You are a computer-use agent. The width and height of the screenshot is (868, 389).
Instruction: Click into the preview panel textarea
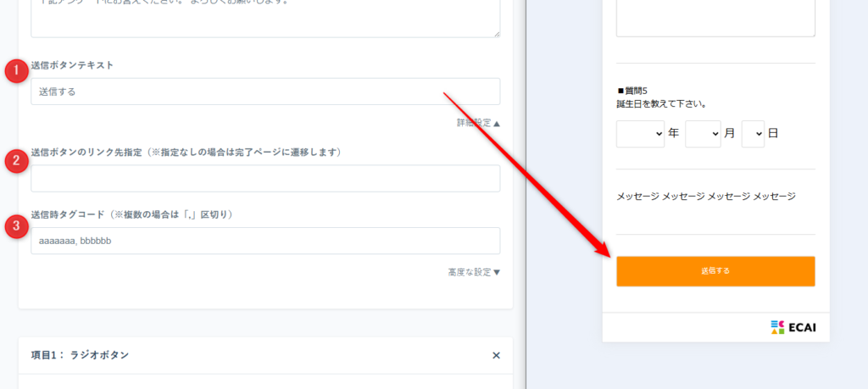(x=715, y=17)
